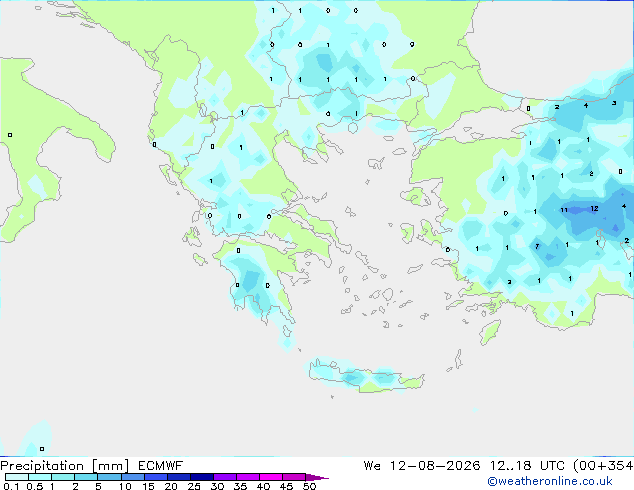Click the '12' precipitation value over Turkey

click(594, 209)
